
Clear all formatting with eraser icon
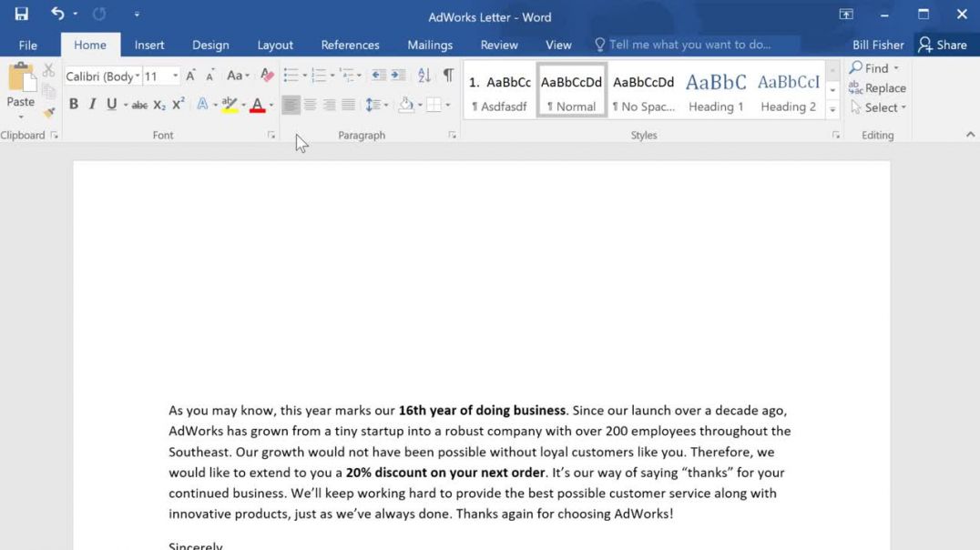267,76
